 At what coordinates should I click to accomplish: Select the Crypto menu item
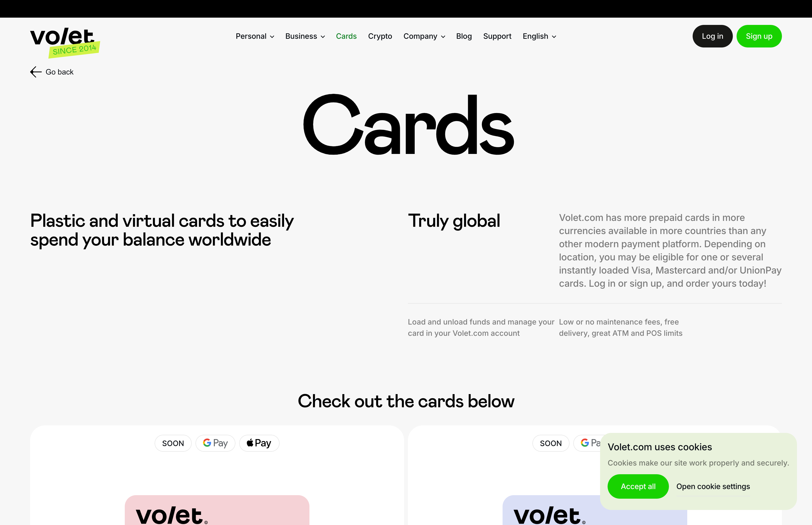(x=380, y=36)
